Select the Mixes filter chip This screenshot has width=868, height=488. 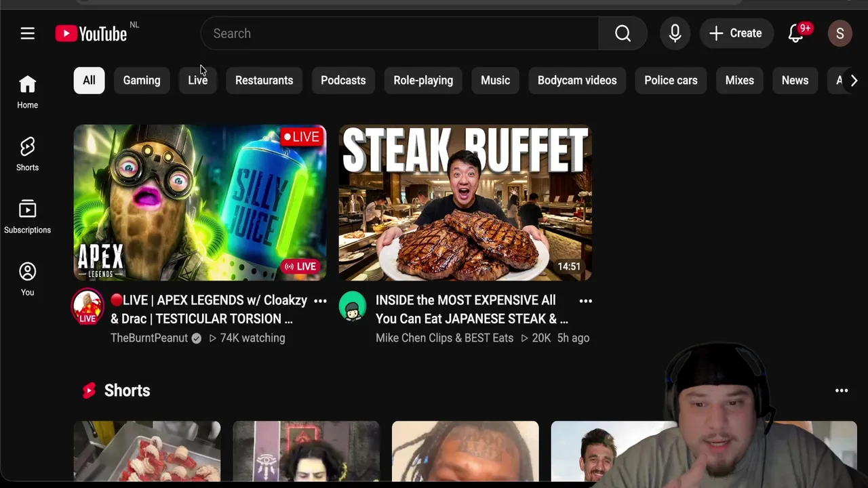pos(739,80)
